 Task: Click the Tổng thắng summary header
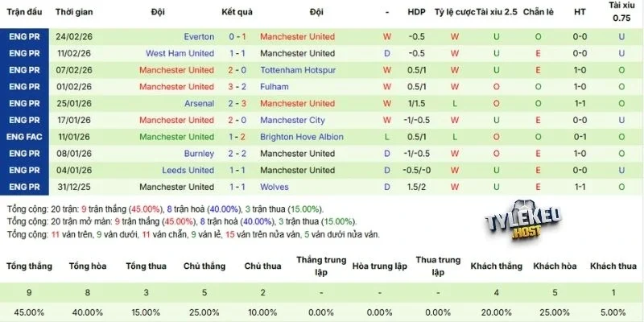[29, 265]
